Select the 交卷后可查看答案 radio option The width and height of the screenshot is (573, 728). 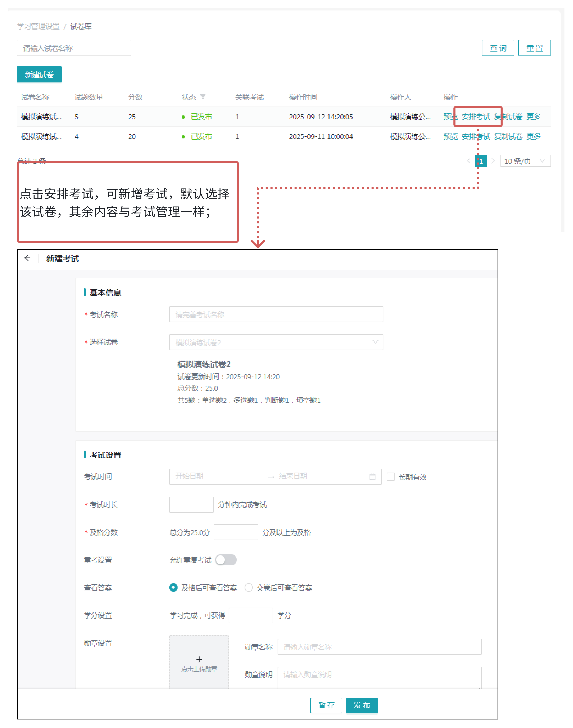248,587
